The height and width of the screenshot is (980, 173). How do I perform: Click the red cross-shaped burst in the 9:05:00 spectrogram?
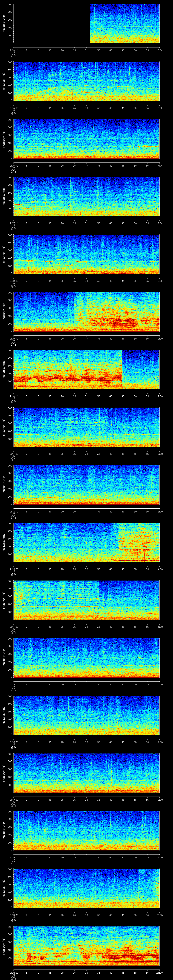click(x=72, y=92)
